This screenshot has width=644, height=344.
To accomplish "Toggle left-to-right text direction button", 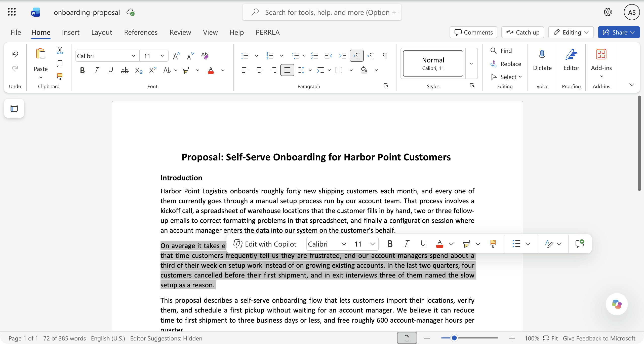I will pyautogui.click(x=356, y=56).
